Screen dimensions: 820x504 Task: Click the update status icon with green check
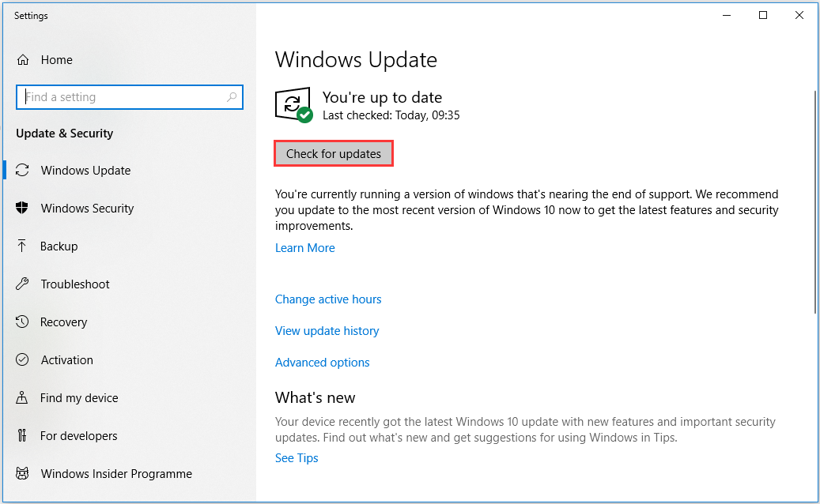[293, 105]
